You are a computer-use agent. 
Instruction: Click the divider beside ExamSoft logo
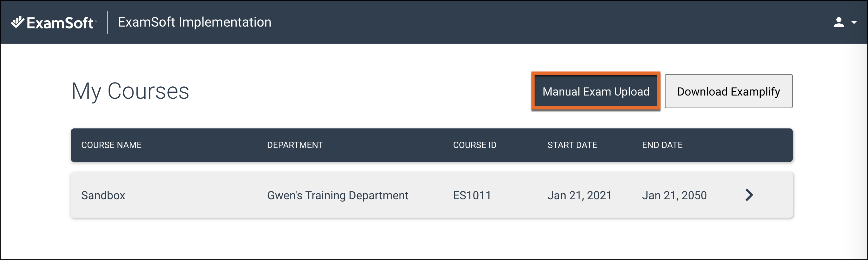[107, 22]
